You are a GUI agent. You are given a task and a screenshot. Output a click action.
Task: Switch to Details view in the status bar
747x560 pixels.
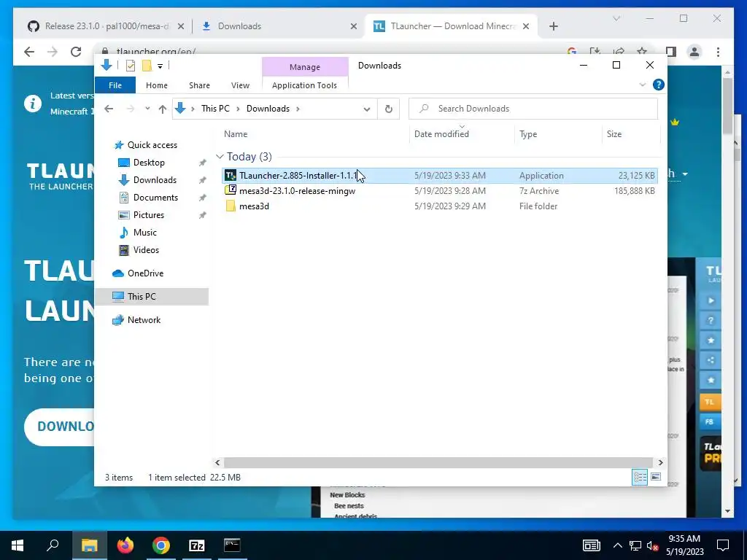pyautogui.click(x=640, y=477)
